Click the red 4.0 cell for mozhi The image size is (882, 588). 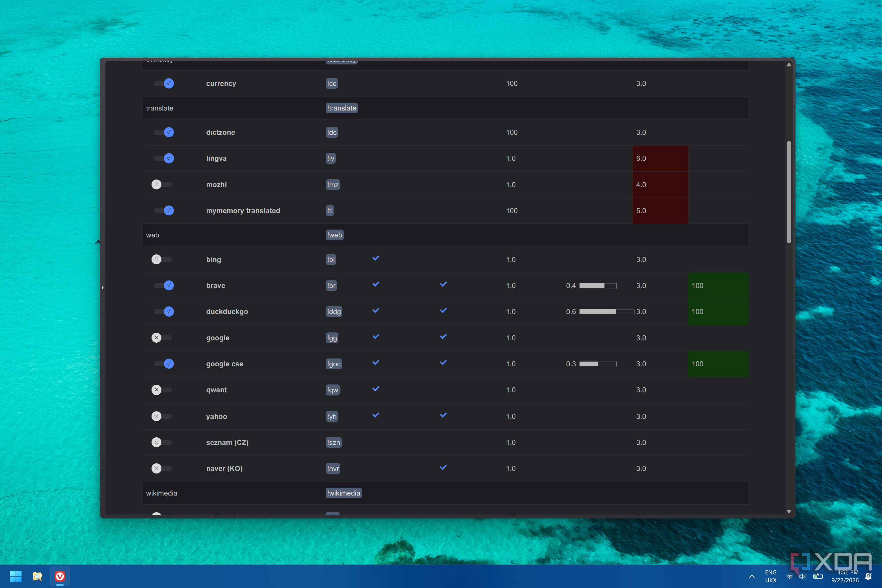click(x=660, y=185)
